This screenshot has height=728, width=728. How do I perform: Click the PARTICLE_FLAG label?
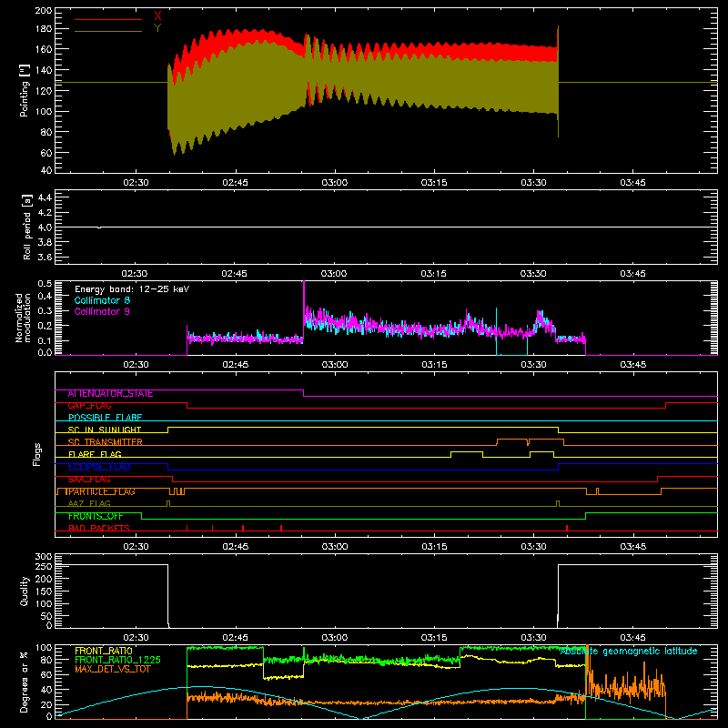coord(100,491)
